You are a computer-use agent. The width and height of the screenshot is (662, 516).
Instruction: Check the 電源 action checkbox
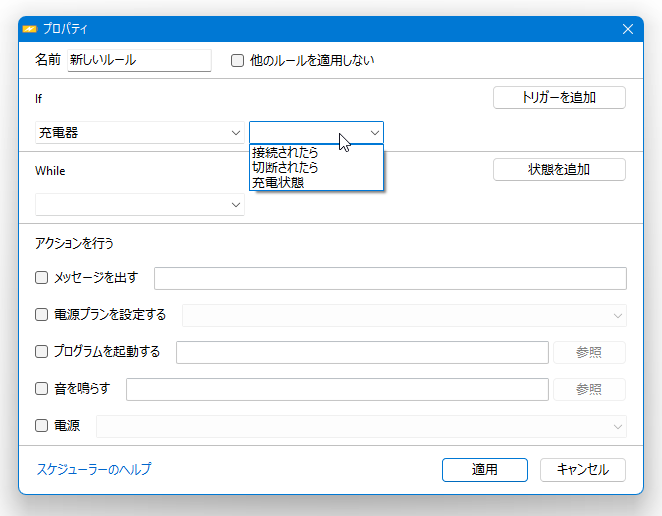pyautogui.click(x=41, y=425)
